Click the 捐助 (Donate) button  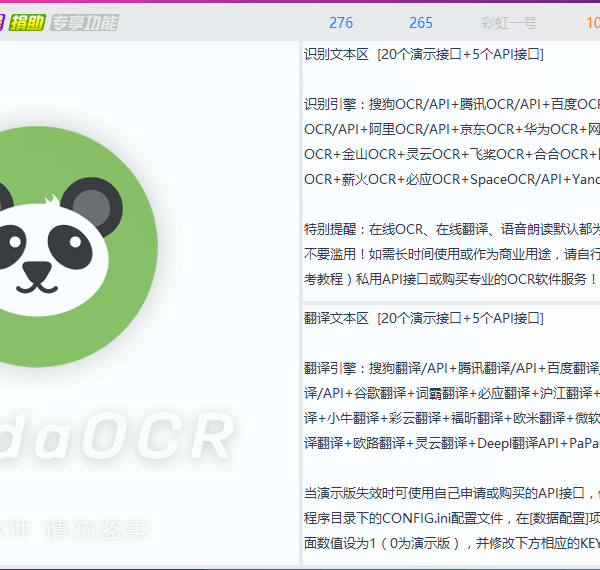[27, 22]
